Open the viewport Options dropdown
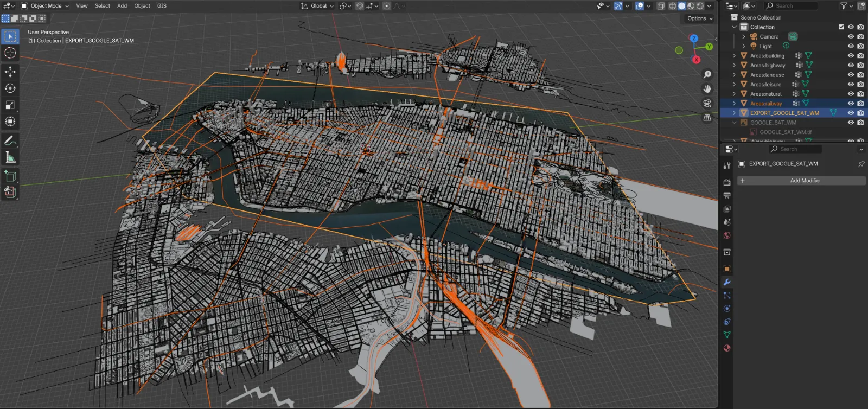868x409 pixels. pyautogui.click(x=699, y=18)
